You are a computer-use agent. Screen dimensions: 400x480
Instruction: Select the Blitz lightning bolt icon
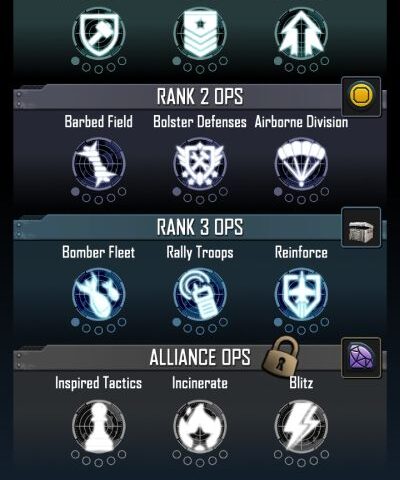[301, 426]
